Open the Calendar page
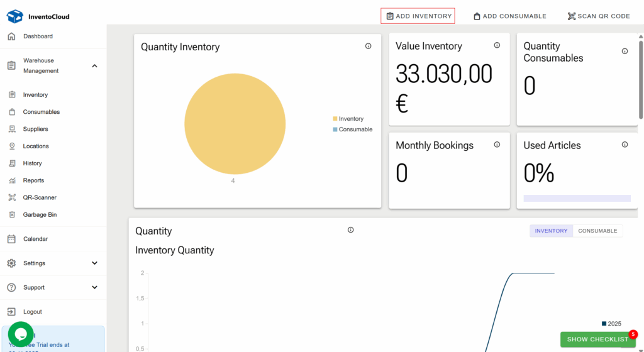This screenshot has width=644, height=352. (35, 239)
